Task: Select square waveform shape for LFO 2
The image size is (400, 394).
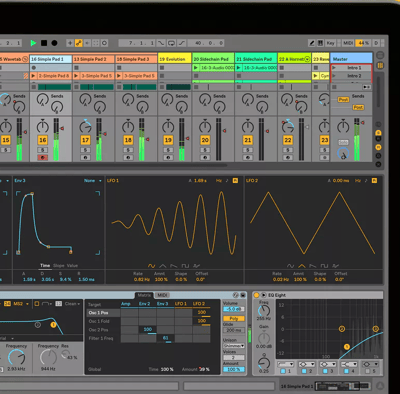Action: (x=324, y=266)
